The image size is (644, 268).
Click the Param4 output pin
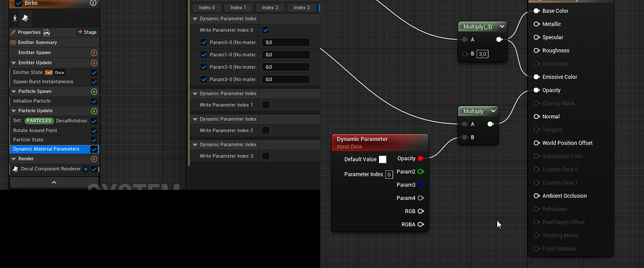tap(421, 198)
